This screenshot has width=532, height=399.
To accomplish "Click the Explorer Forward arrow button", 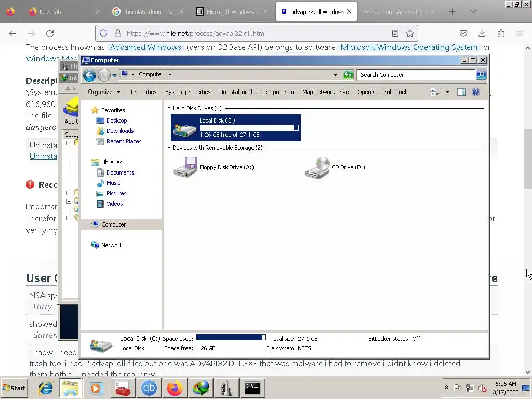I will point(104,75).
